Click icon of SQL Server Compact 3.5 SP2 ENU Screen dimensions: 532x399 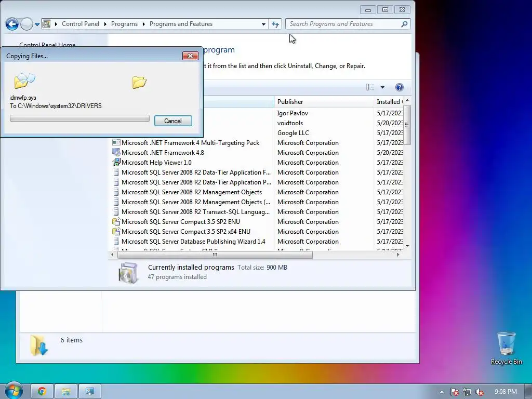click(116, 221)
